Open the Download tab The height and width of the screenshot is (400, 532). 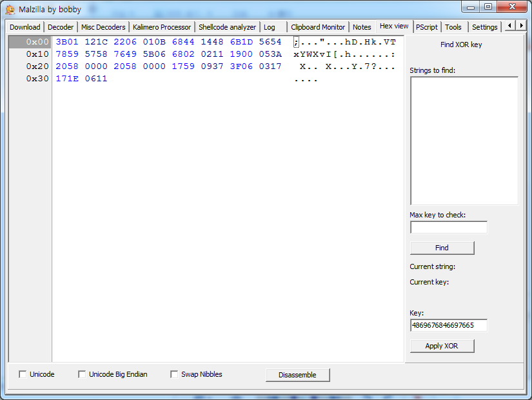pyautogui.click(x=25, y=27)
